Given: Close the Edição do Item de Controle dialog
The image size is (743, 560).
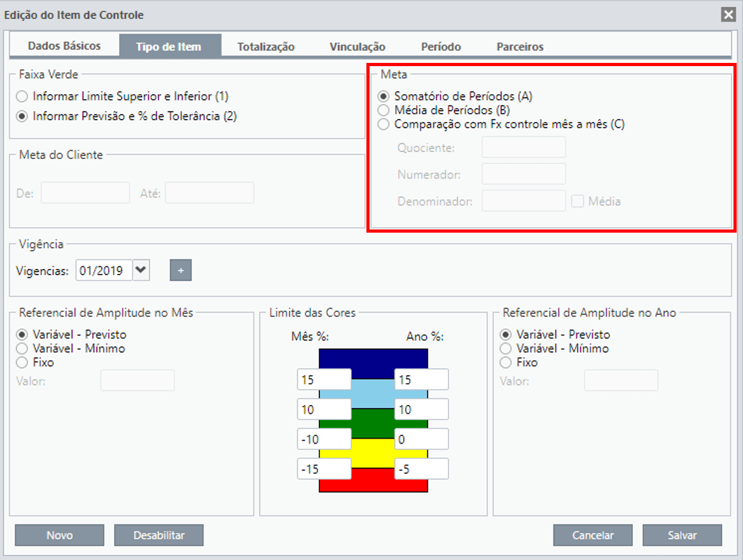Looking at the screenshot, I should (x=728, y=15).
